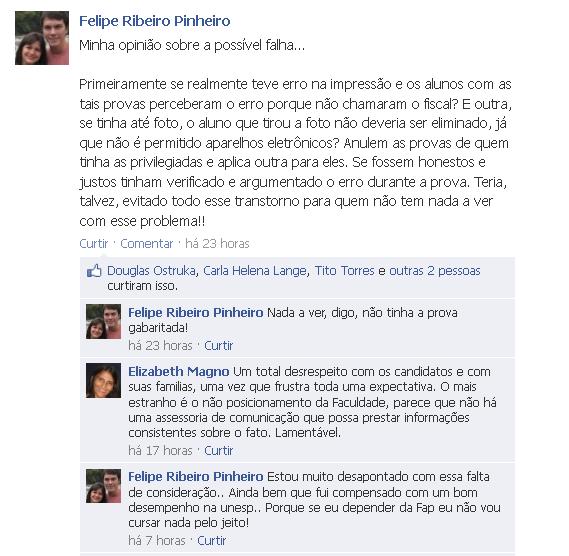Viewport: 569px width, 556px height.
Task: Open the 'há 23 horas' post timestamp
Action: pos(217,243)
